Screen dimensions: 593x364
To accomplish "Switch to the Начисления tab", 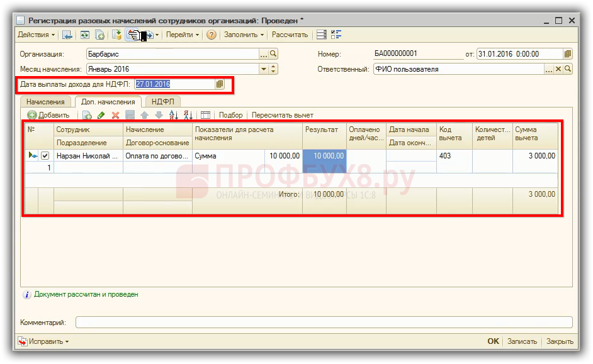I will [x=45, y=101].
